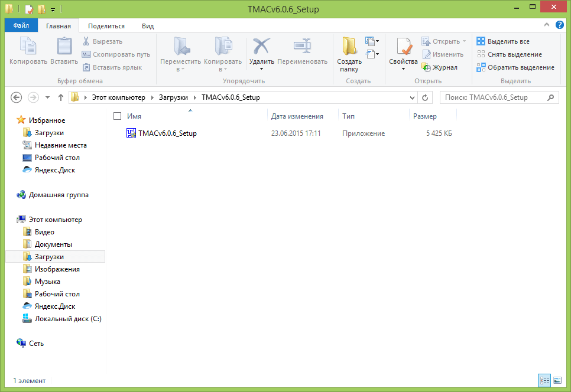Expand the breadcrumb arrow after Этот компьютер

[152, 97]
